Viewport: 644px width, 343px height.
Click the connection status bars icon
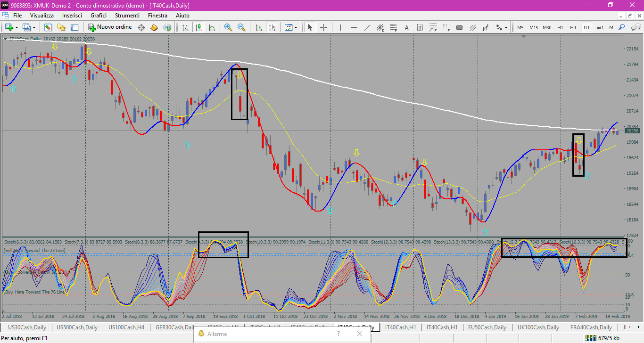point(590,338)
